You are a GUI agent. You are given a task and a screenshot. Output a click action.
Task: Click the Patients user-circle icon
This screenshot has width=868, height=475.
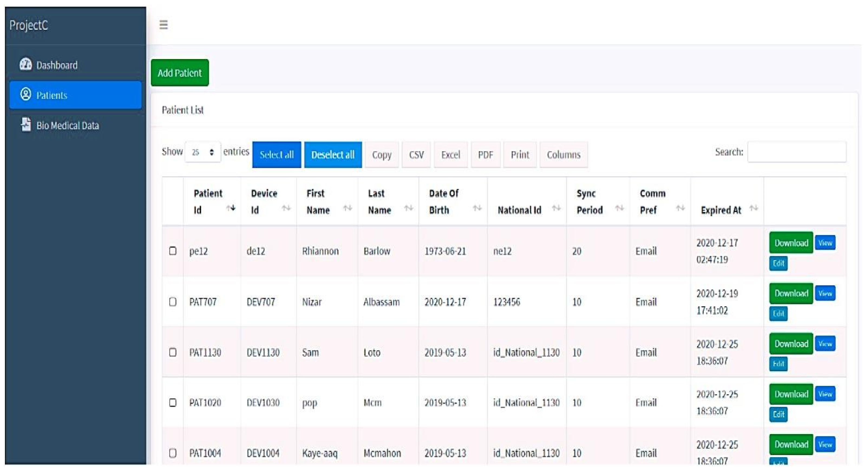(x=26, y=95)
